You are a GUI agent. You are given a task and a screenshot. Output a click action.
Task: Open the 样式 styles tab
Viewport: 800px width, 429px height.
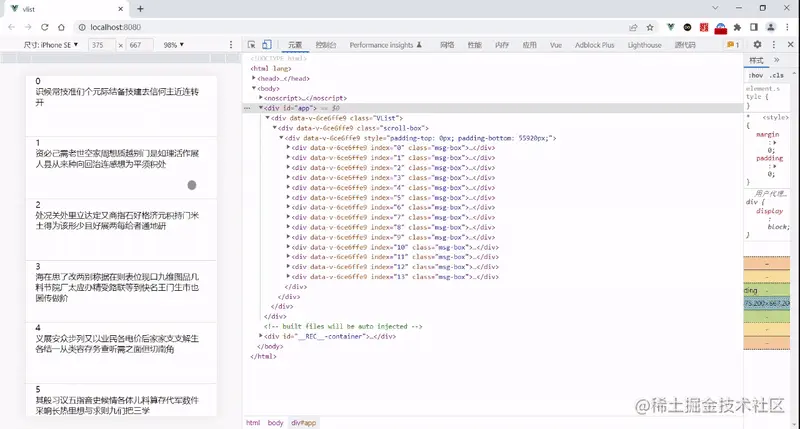[756, 60]
